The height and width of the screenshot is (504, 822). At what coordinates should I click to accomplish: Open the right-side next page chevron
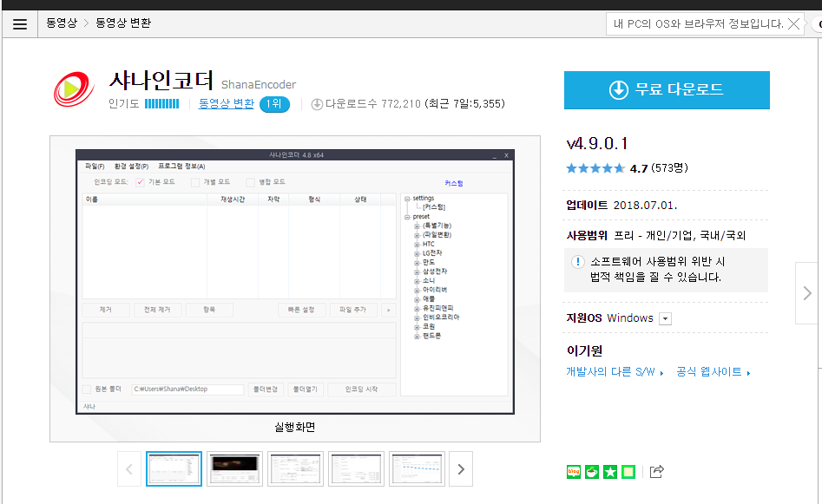(x=807, y=293)
